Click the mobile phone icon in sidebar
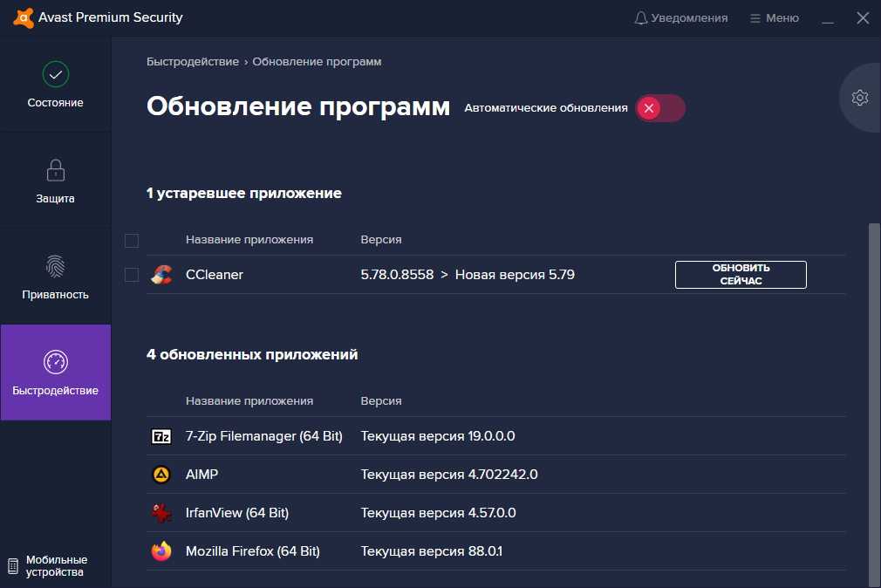 click(x=13, y=566)
